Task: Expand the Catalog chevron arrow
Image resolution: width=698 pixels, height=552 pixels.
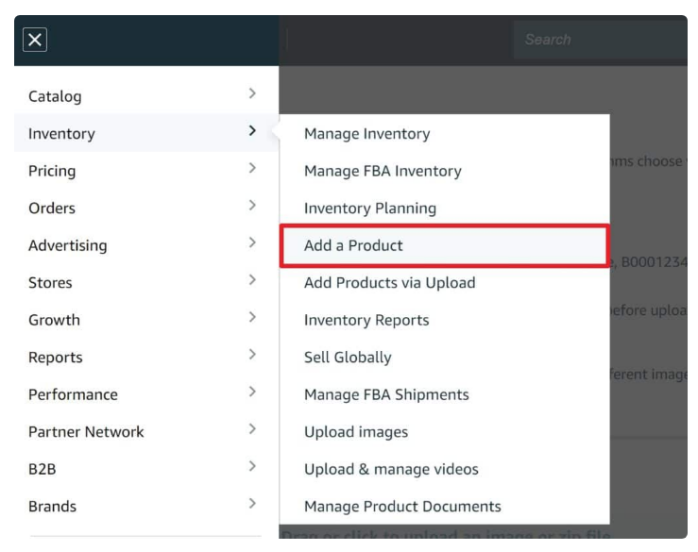Action: [x=252, y=93]
